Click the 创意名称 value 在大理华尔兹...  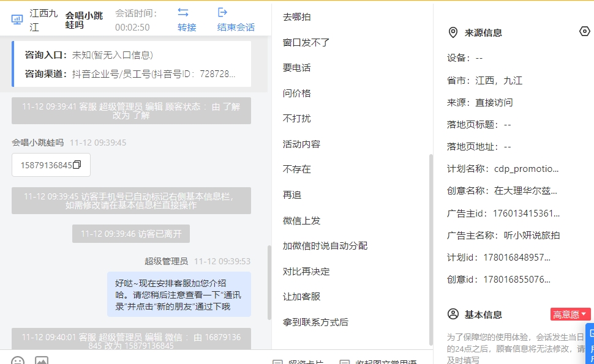click(x=525, y=191)
